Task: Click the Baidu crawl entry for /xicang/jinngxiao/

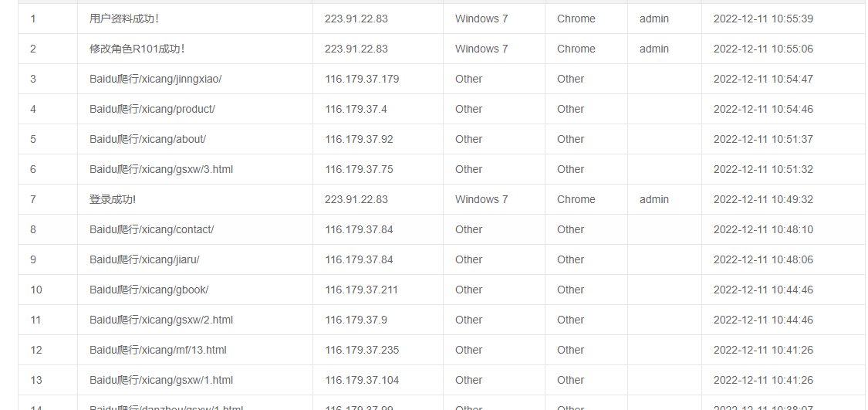Action: pos(155,79)
